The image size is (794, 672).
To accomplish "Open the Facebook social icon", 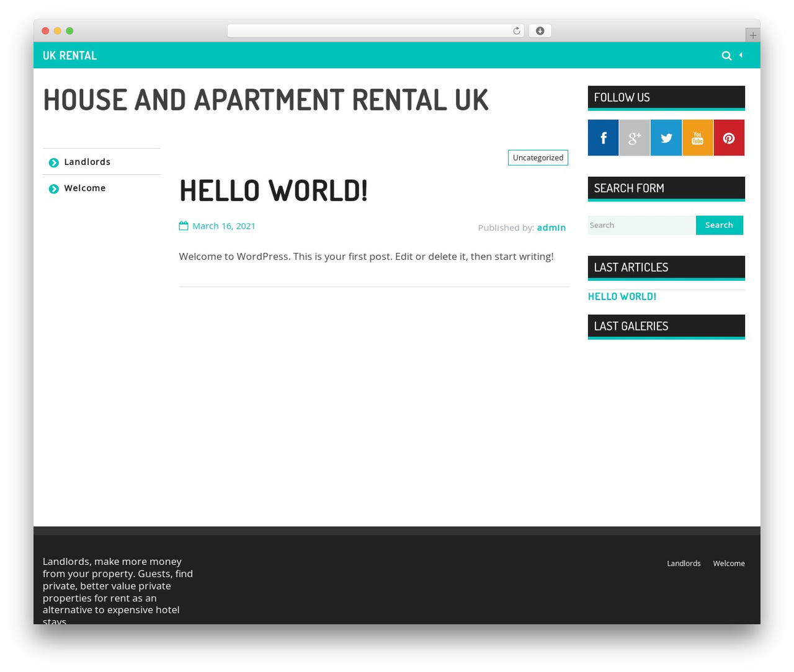I will (603, 138).
